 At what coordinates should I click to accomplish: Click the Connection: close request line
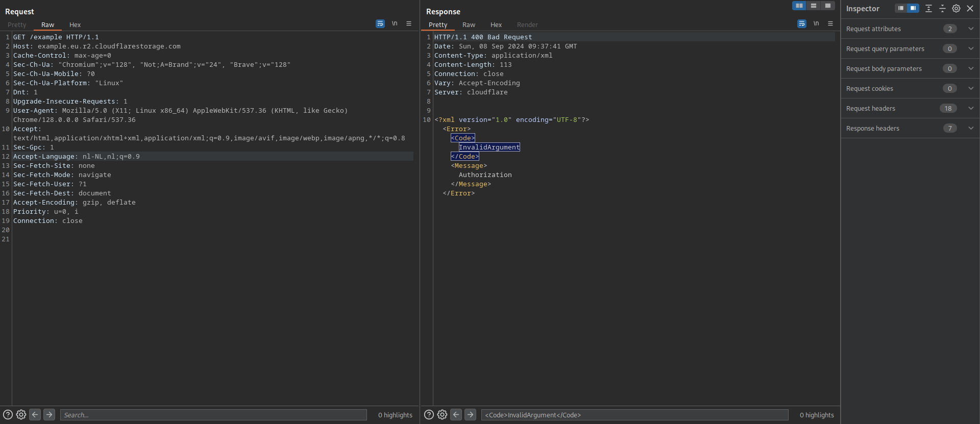coord(48,221)
